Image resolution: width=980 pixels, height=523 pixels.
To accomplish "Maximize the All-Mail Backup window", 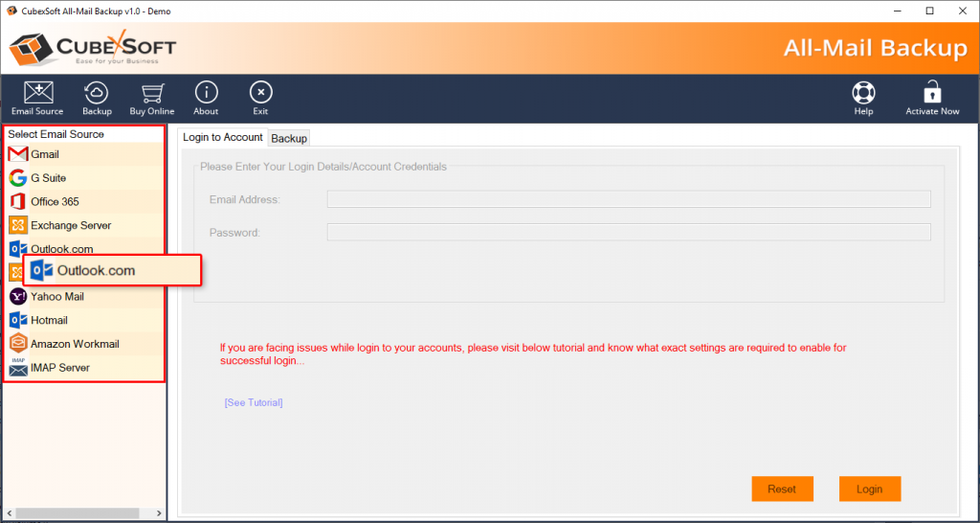I will [x=929, y=11].
